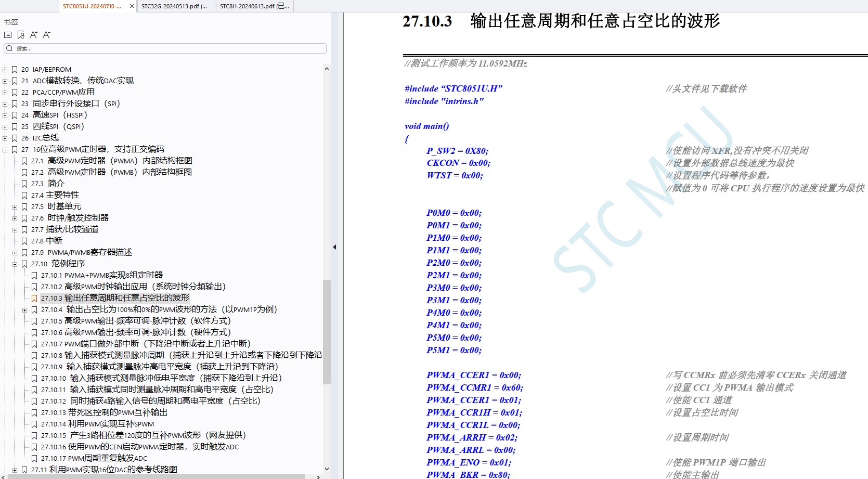The image size is (868, 479).
Task: Click the code line void main()
Action: coord(427,126)
